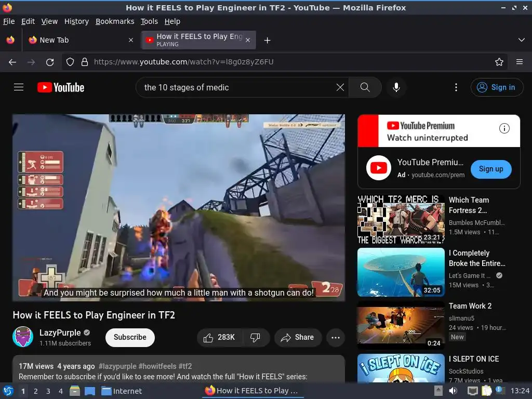Open the Bookmarks menu
This screenshot has height=399, width=532.
click(x=115, y=21)
